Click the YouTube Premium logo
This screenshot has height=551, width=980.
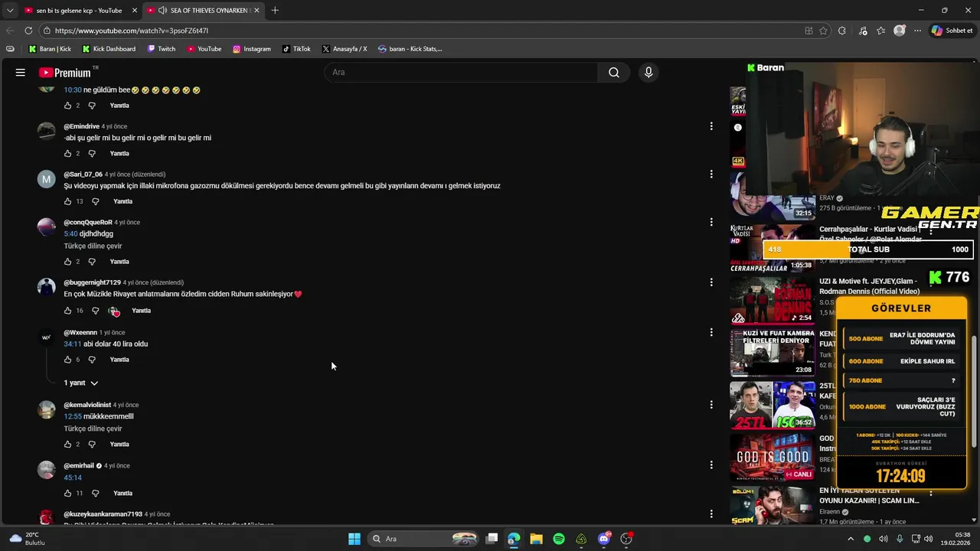(66, 73)
